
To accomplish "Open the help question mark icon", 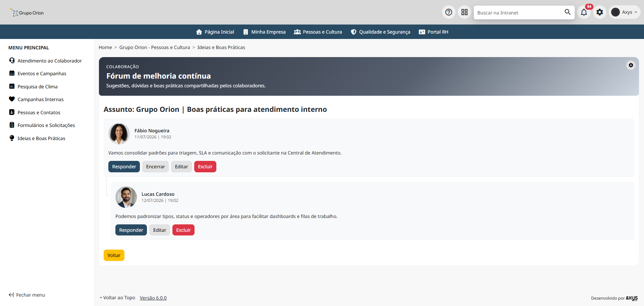I will 449,12.
